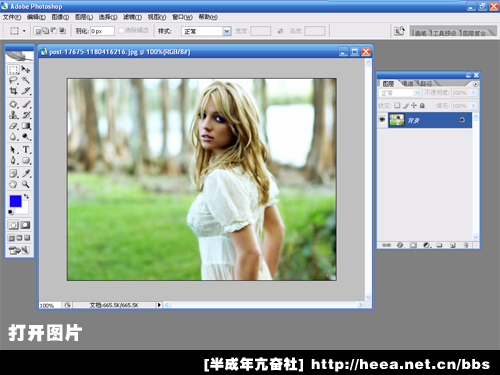Select the Hand tool
This screenshot has height=375, width=500.
13,184
